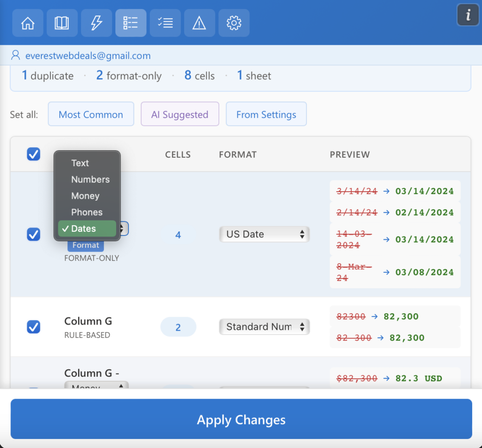
Task: Open the warning triangle icon
Action: point(200,23)
